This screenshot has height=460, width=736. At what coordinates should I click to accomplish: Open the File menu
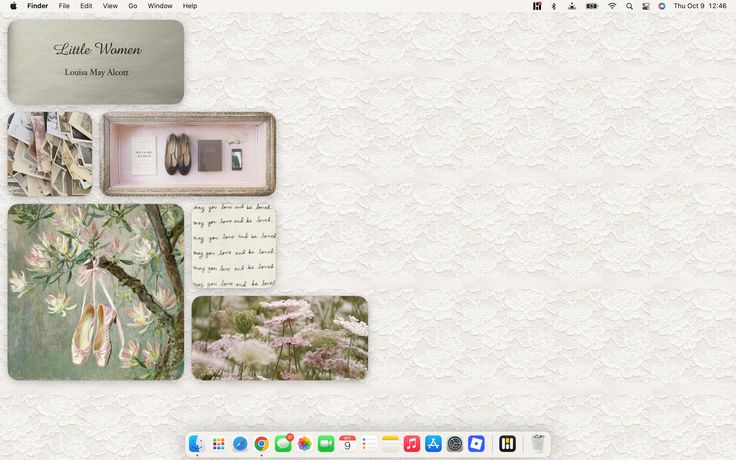64,6
